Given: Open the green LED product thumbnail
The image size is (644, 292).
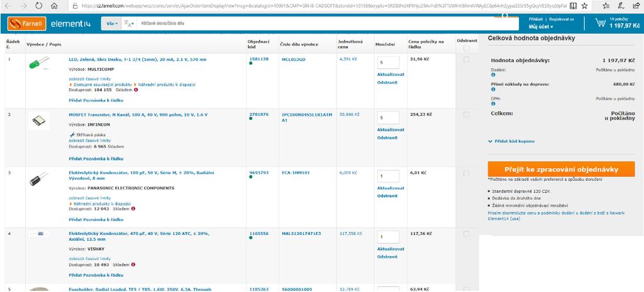Looking at the screenshot, I should (39, 63).
